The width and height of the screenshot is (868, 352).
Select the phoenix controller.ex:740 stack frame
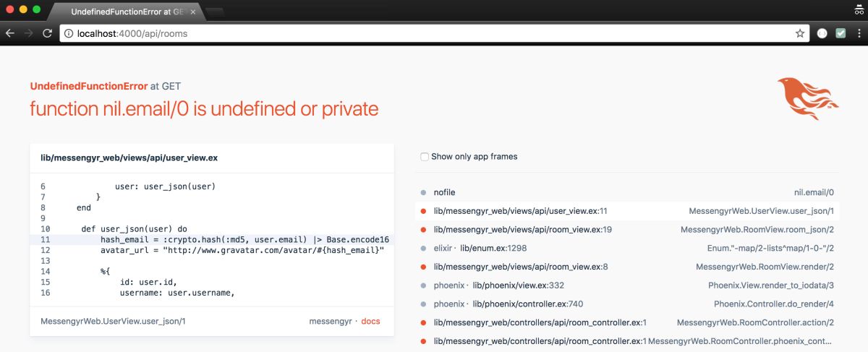626,304
